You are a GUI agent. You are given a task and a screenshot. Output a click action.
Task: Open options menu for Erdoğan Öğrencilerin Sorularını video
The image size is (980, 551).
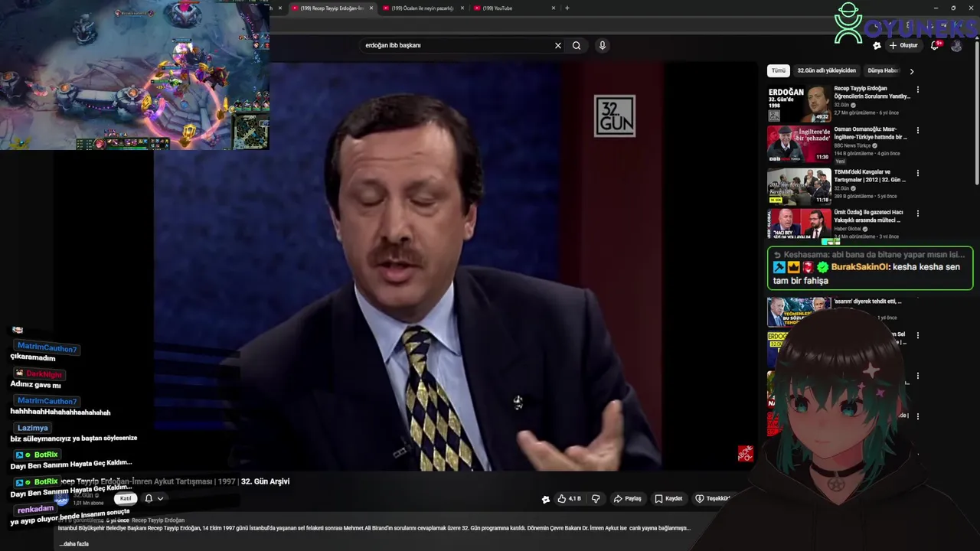pyautogui.click(x=917, y=90)
